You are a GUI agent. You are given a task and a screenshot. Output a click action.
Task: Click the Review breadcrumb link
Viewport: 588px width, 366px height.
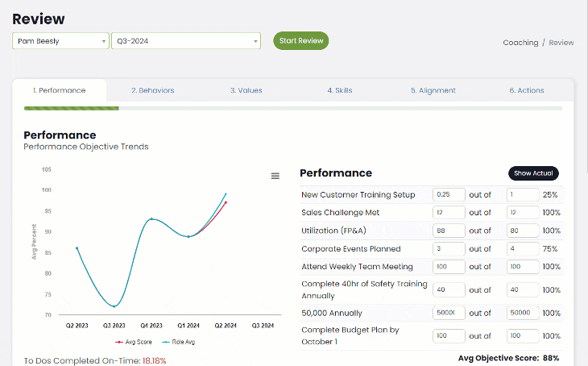click(561, 43)
